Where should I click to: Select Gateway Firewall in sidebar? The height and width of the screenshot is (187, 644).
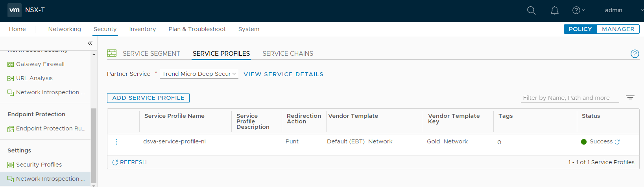[40, 64]
